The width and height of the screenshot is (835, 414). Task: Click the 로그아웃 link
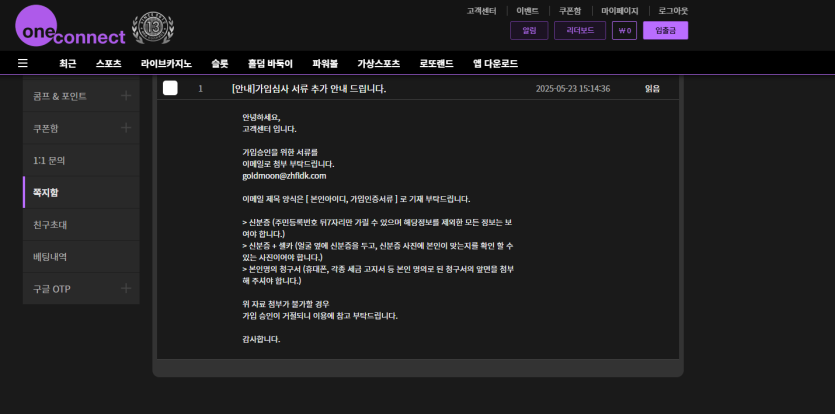pyautogui.click(x=673, y=11)
